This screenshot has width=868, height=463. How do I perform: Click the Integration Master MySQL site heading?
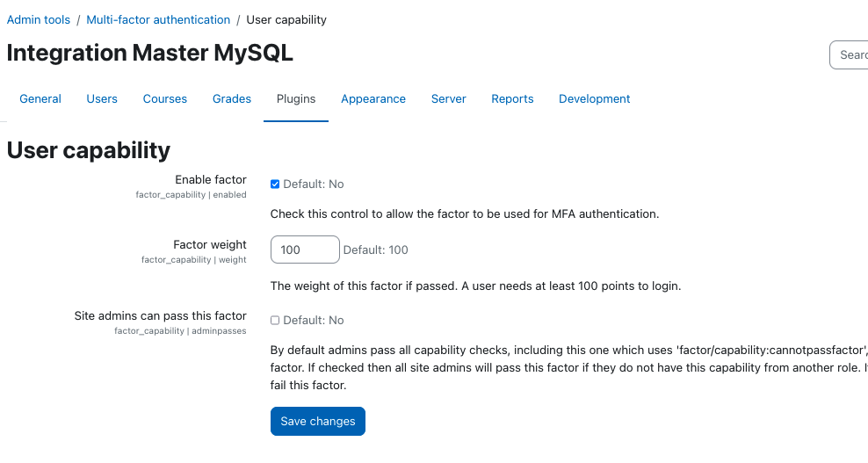click(x=150, y=54)
